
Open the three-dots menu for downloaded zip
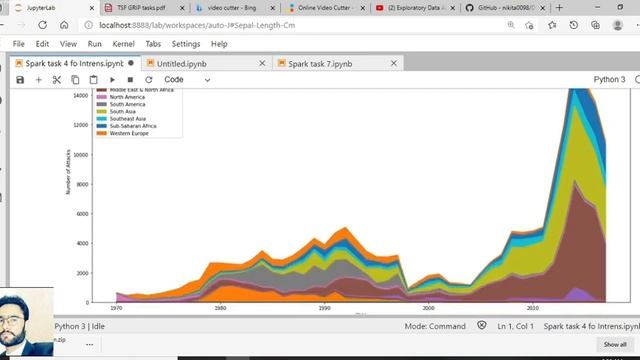tap(89, 344)
